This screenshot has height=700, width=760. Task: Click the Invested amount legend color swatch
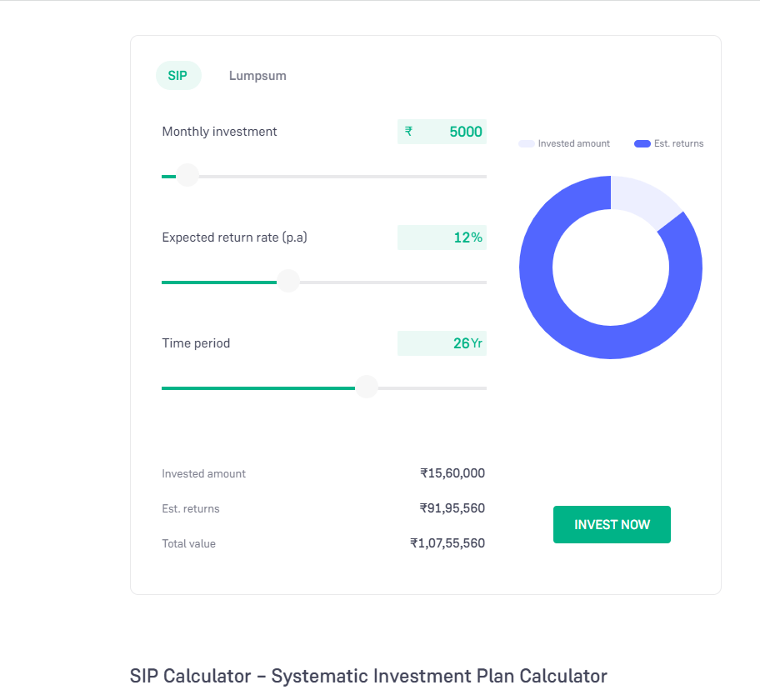526,144
